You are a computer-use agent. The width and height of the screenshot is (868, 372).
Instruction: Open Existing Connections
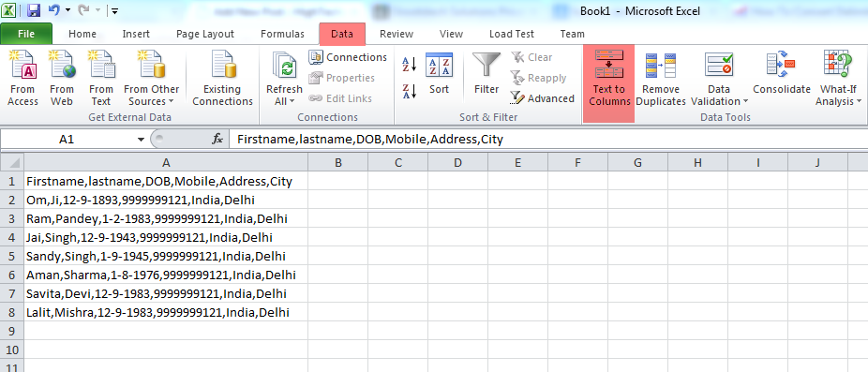tap(222, 78)
